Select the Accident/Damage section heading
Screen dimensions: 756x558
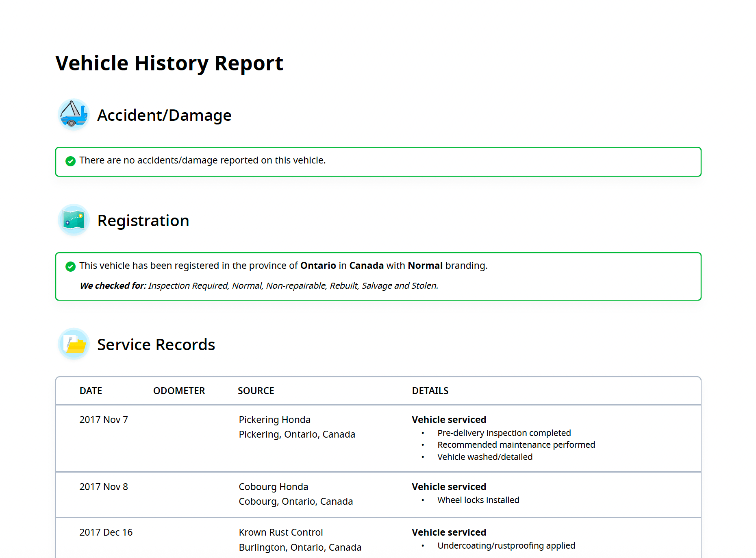coord(164,116)
